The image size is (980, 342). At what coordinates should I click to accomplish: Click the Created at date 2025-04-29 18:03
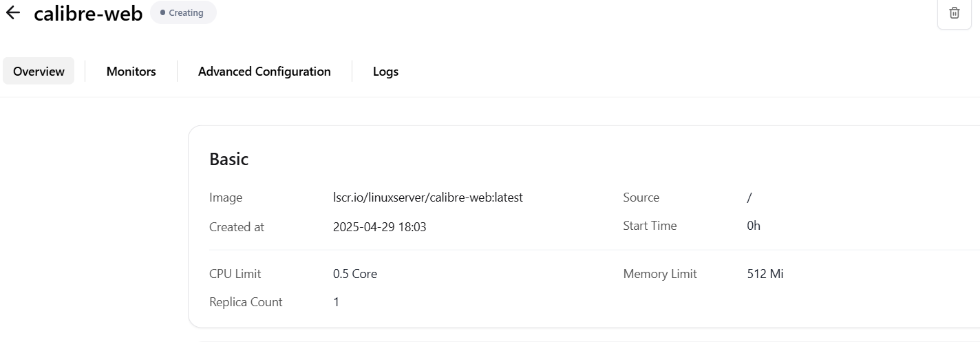click(x=379, y=226)
